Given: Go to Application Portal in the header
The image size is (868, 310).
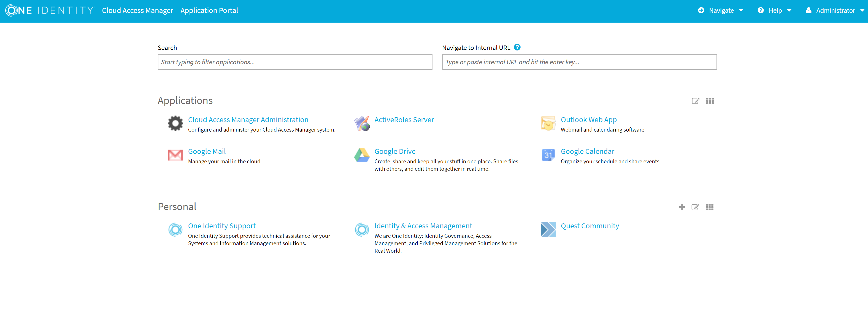Looking at the screenshot, I should coord(209,10).
